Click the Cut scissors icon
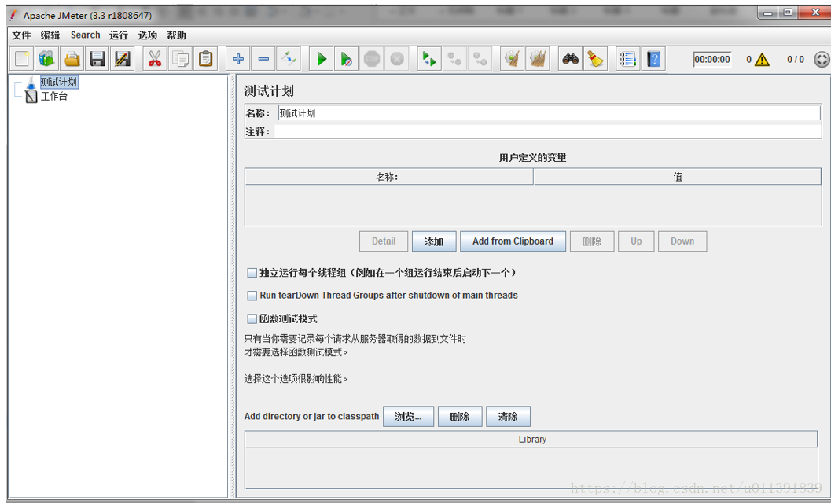This screenshot has height=504, width=831. click(x=154, y=59)
